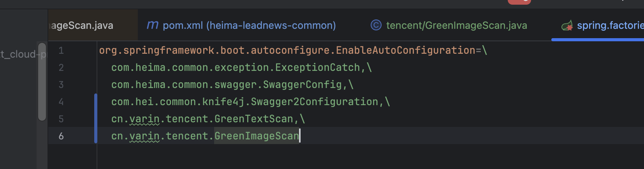The height and width of the screenshot is (169, 644).
Task: Click Swagger2Configuration reference on line 4
Action: [314, 102]
